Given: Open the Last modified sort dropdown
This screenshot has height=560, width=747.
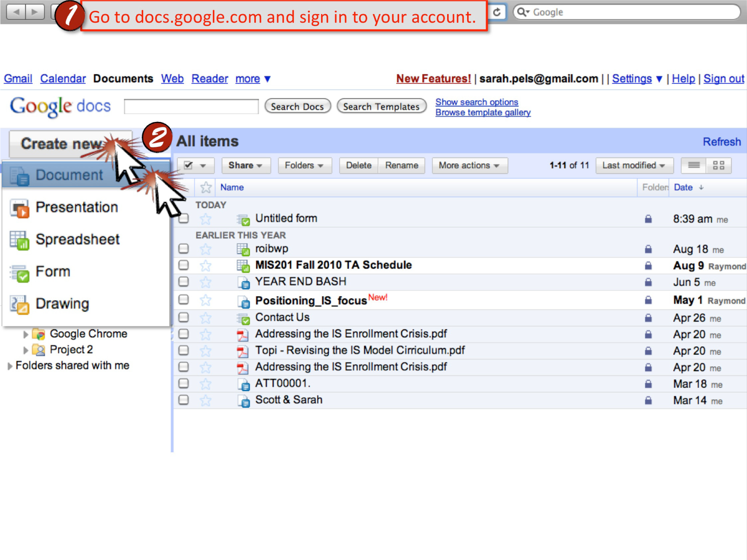Looking at the screenshot, I should pos(634,166).
